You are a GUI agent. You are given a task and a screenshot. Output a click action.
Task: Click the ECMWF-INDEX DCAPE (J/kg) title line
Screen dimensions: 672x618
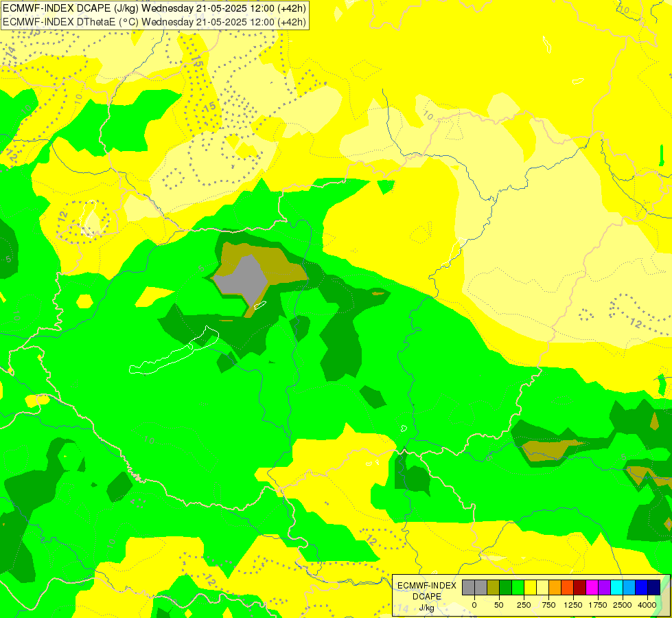pyautogui.click(x=154, y=8)
